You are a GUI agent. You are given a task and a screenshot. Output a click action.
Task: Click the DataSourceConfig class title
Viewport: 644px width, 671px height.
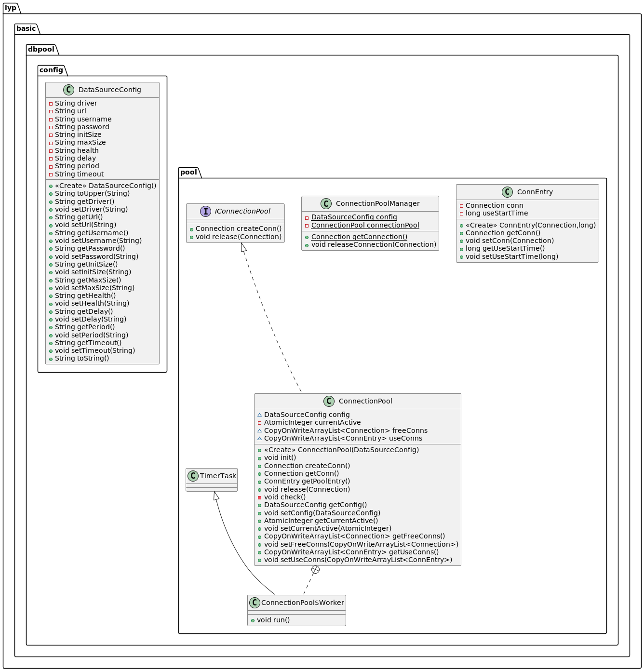click(x=110, y=90)
